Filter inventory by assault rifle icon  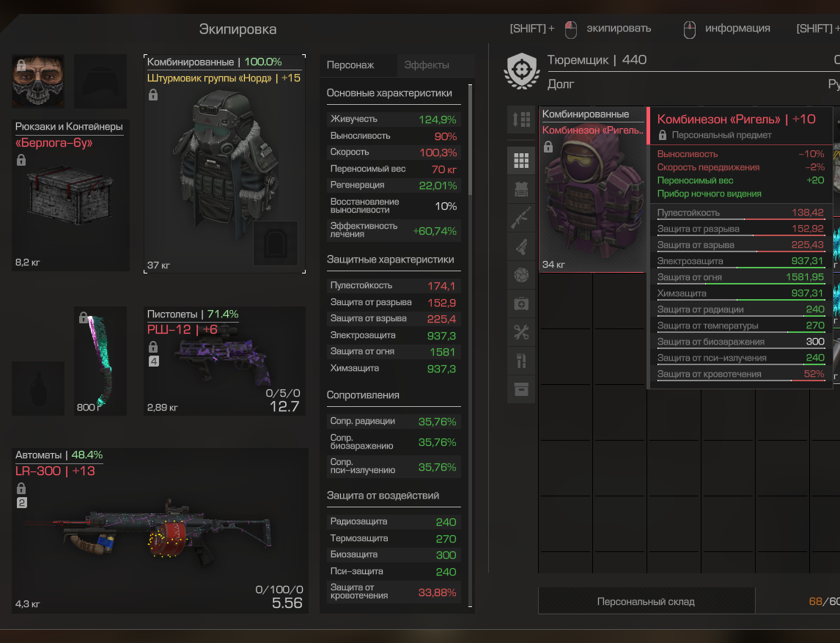point(521,218)
